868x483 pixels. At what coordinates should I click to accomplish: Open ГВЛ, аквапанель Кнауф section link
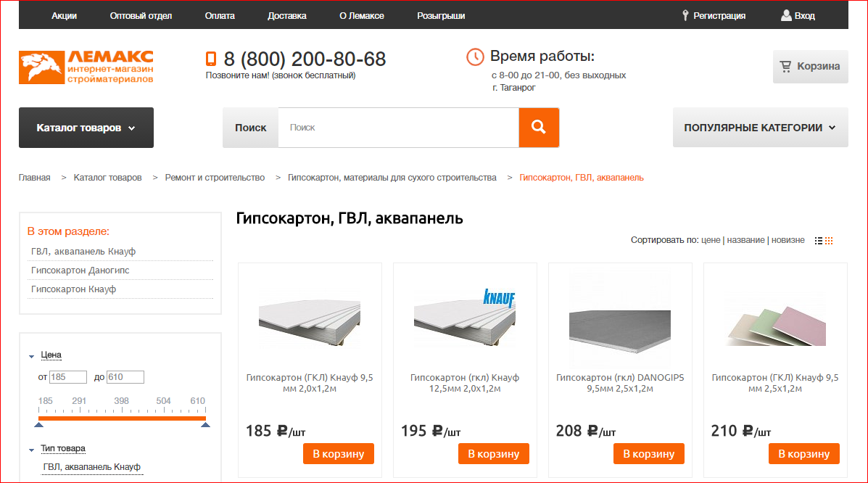tap(83, 252)
